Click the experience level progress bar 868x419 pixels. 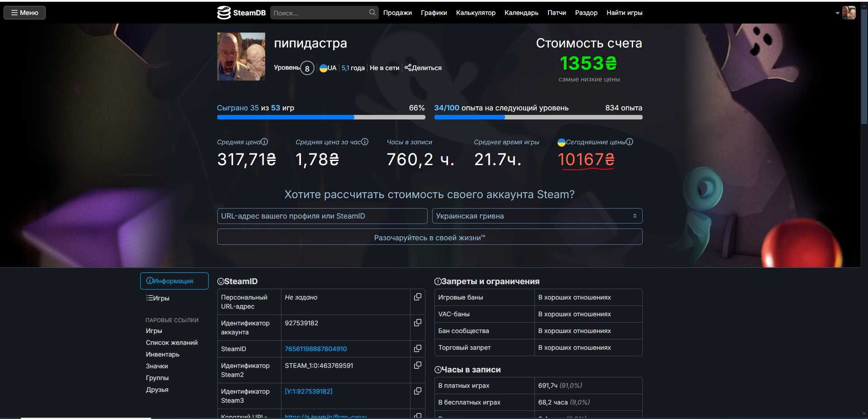pyautogui.click(x=538, y=117)
